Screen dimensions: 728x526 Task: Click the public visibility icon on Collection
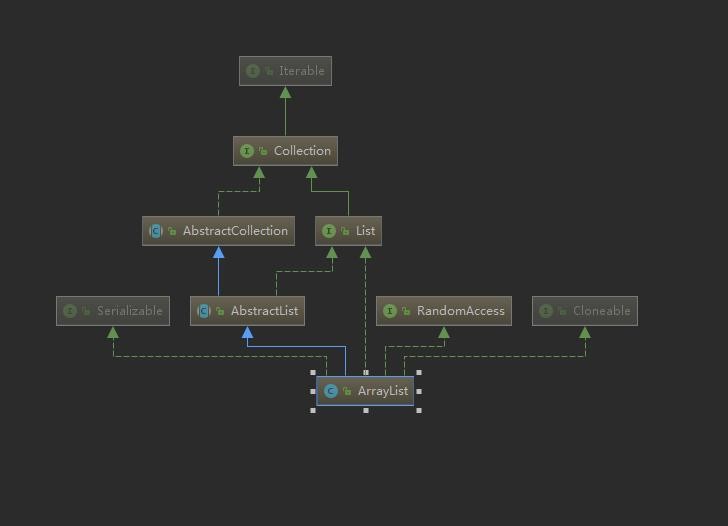(263, 151)
